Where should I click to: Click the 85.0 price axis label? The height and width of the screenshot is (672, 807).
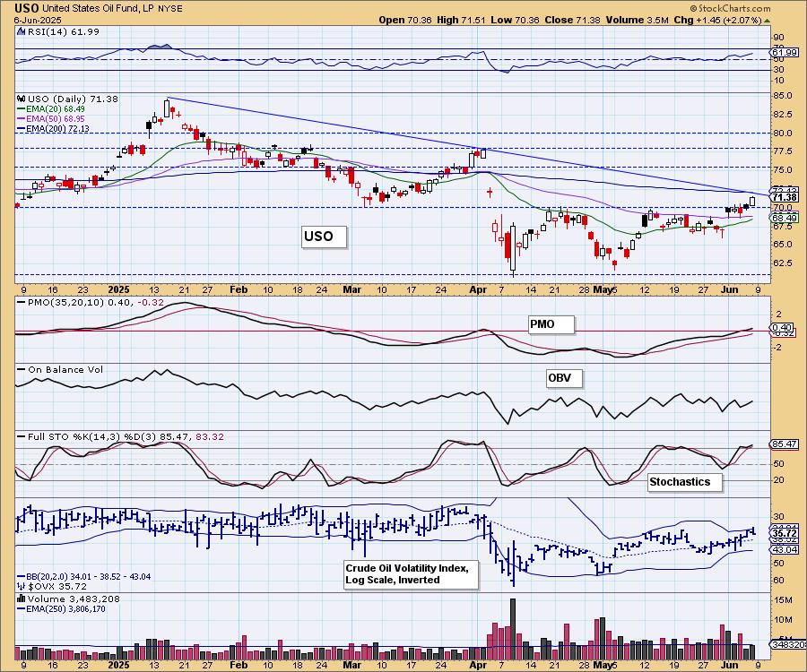pyautogui.click(x=782, y=96)
